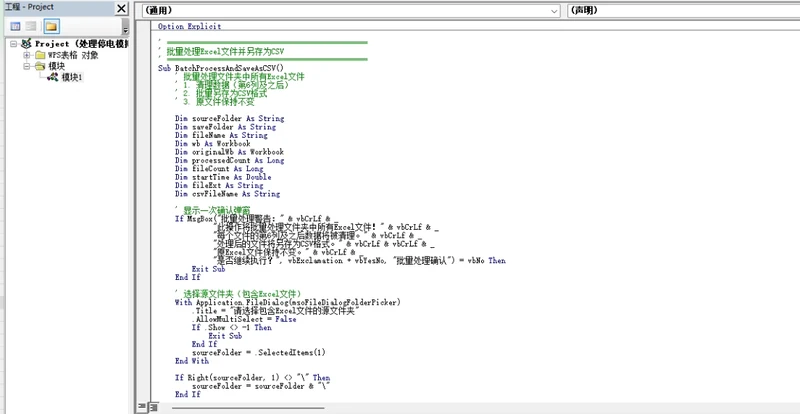
Task: Click the Option Explicit line
Action: pos(189,27)
